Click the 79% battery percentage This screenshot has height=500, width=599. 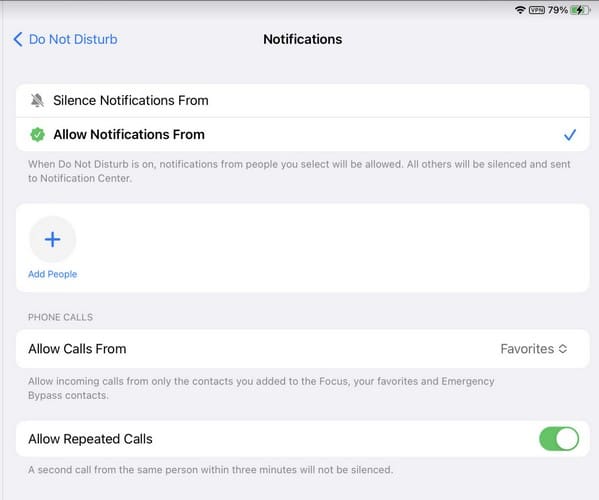tap(558, 10)
